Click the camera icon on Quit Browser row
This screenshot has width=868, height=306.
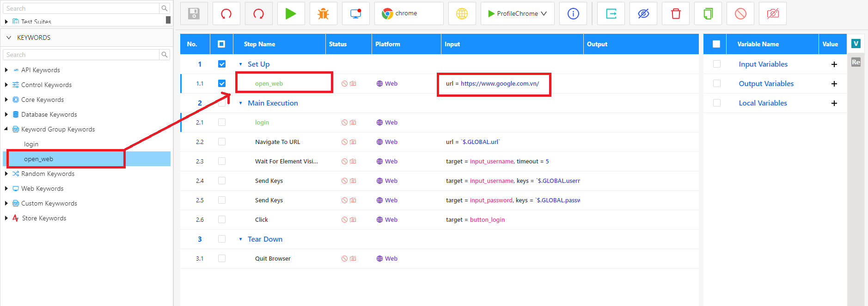(x=353, y=259)
